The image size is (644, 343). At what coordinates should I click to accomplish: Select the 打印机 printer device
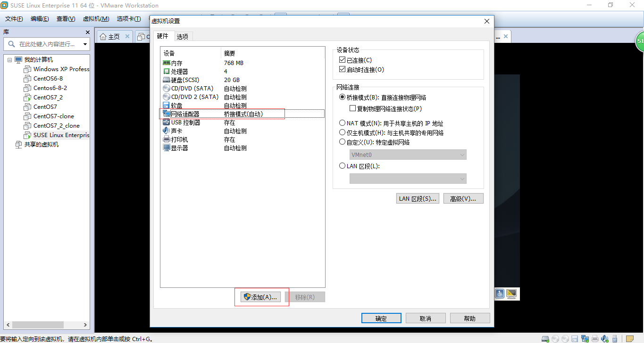[x=243, y=139]
